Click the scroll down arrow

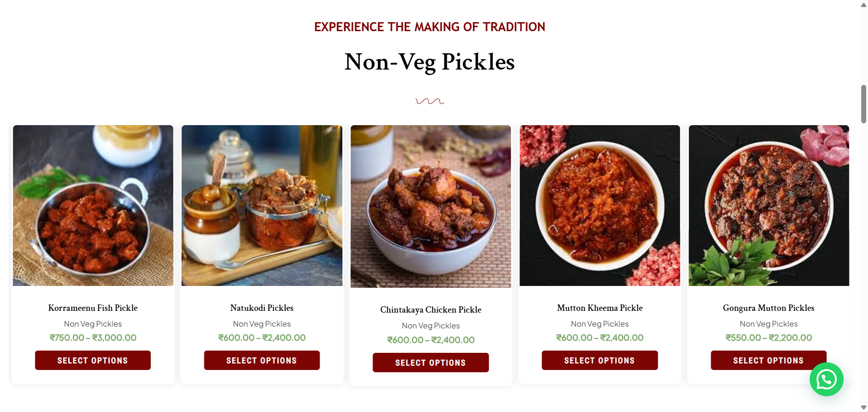(x=863, y=407)
